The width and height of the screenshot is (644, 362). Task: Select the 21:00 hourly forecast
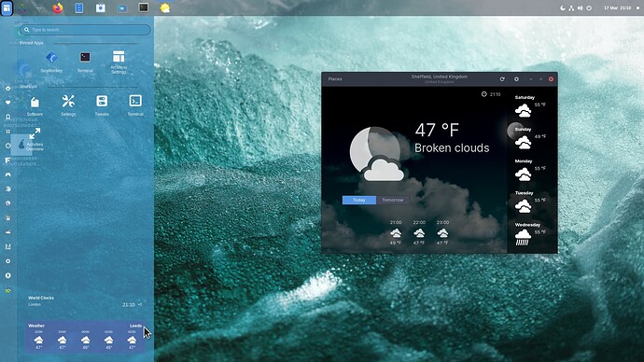396,232
